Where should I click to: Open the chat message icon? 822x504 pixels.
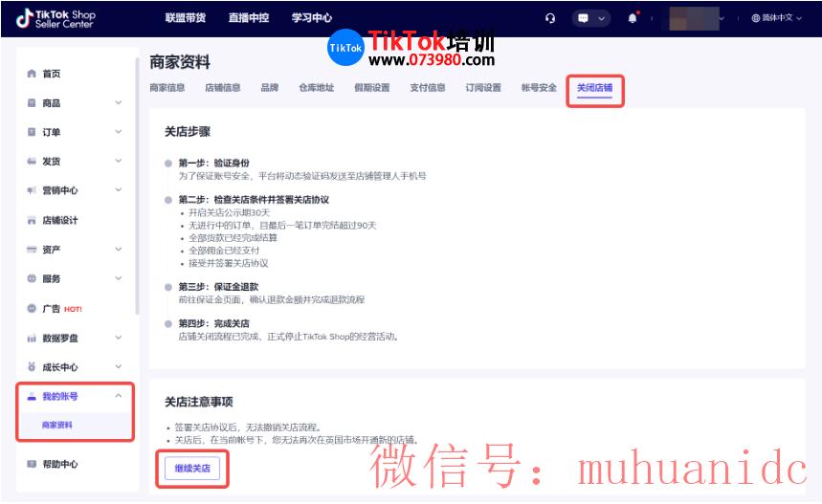(x=583, y=18)
